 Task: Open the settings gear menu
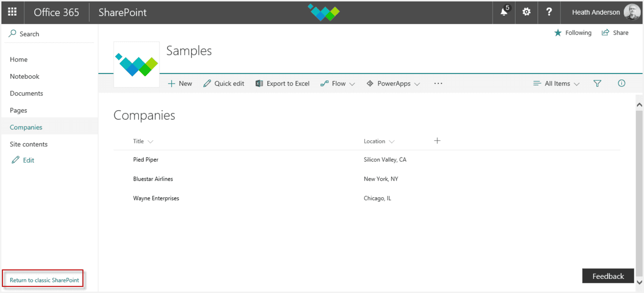526,12
